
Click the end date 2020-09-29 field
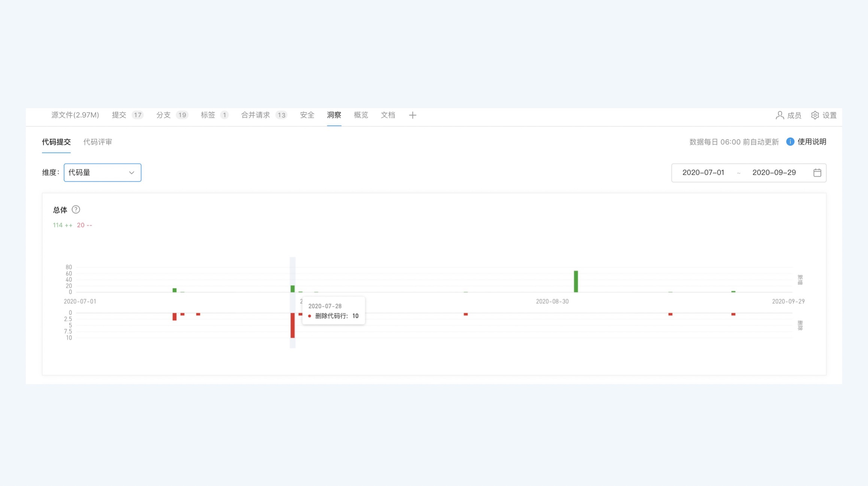[774, 173]
